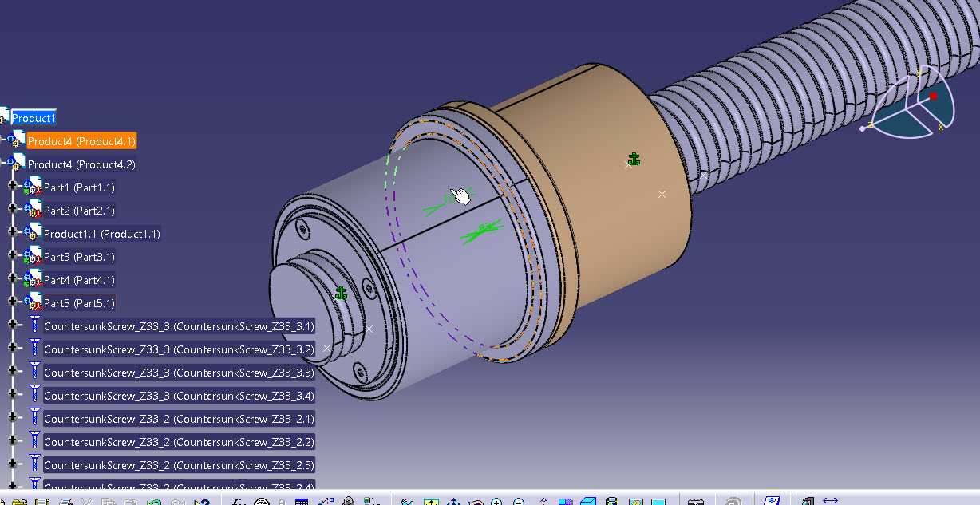Select Product4 (Product4.1) in the tree
This screenshot has width=980, height=505.
click(81, 141)
